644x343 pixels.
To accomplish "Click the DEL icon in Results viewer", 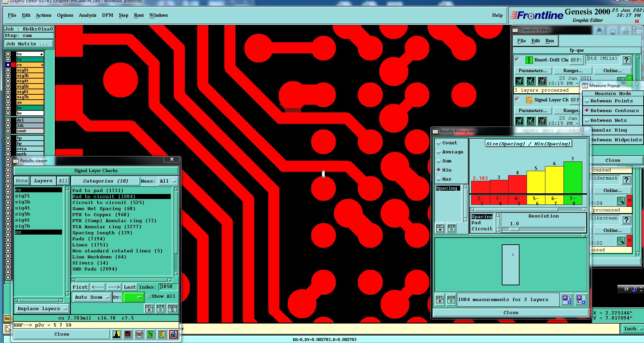I will point(149,308).
